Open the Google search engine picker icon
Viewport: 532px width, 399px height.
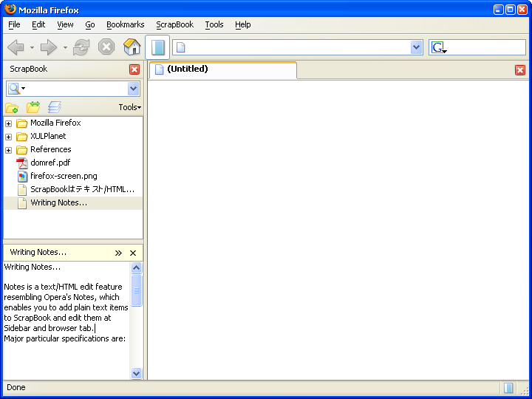439,47
